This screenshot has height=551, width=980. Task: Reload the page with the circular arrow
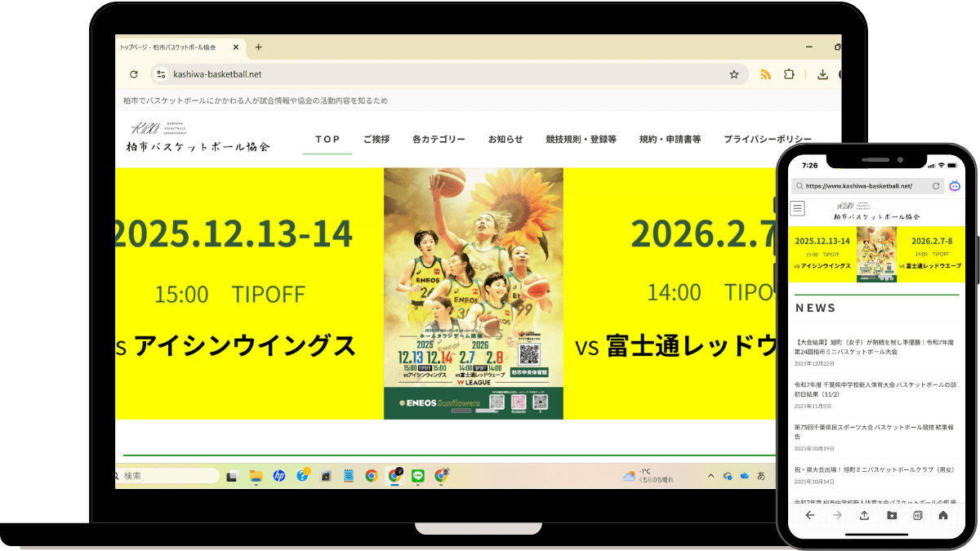tap(133, 74)
